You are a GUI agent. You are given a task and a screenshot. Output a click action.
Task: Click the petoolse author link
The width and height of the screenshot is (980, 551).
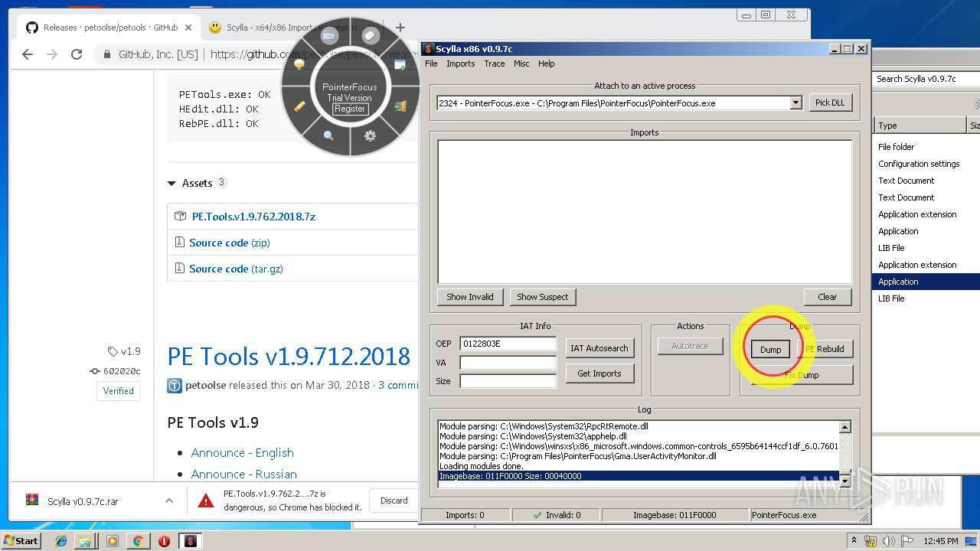206,385
